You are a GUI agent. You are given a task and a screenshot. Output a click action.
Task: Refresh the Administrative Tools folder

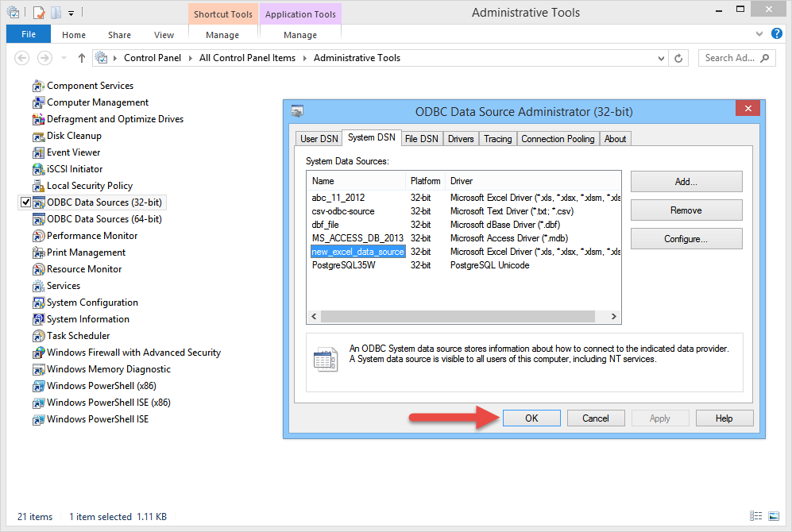678,58
